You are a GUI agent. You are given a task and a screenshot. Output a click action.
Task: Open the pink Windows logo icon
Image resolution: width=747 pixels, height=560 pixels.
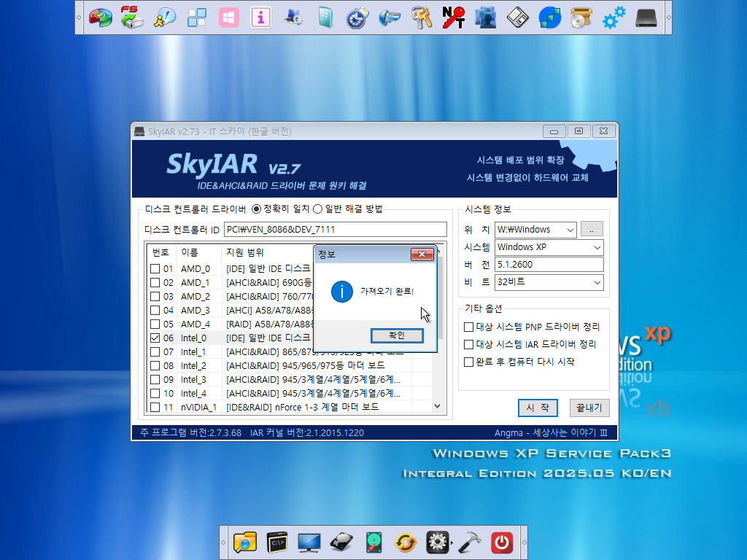point(228,17)
